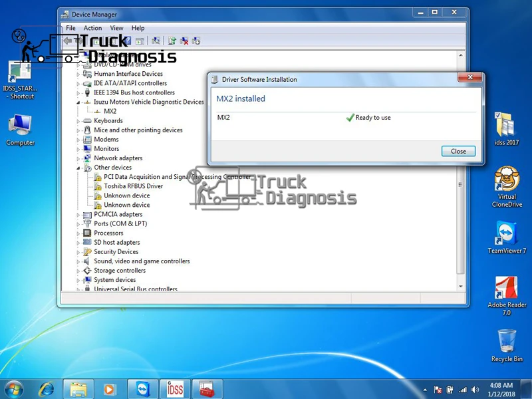
Task: Select the Monitors category
Action: [x=106, y=148]
